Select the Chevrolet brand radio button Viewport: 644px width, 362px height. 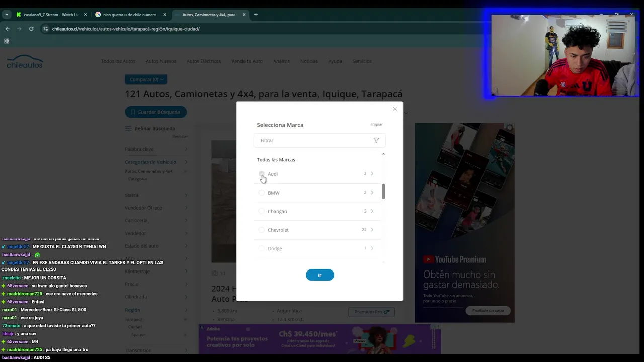261,230
